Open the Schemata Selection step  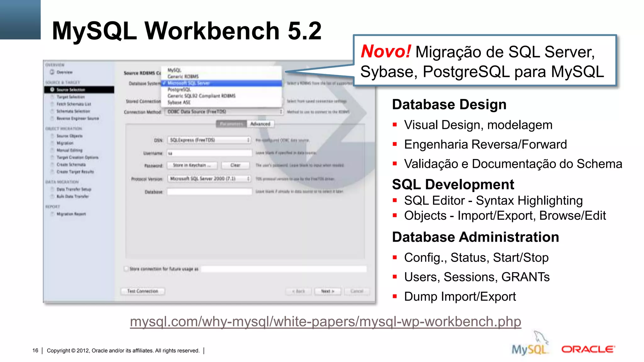pyautogui.click(x=73, y=111)
